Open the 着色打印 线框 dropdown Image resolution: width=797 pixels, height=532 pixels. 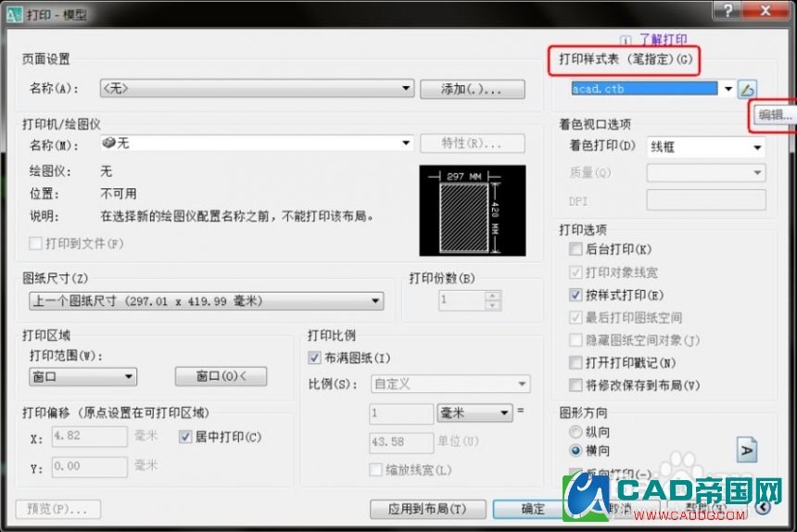pyautogui.click(x=706, y=147)
